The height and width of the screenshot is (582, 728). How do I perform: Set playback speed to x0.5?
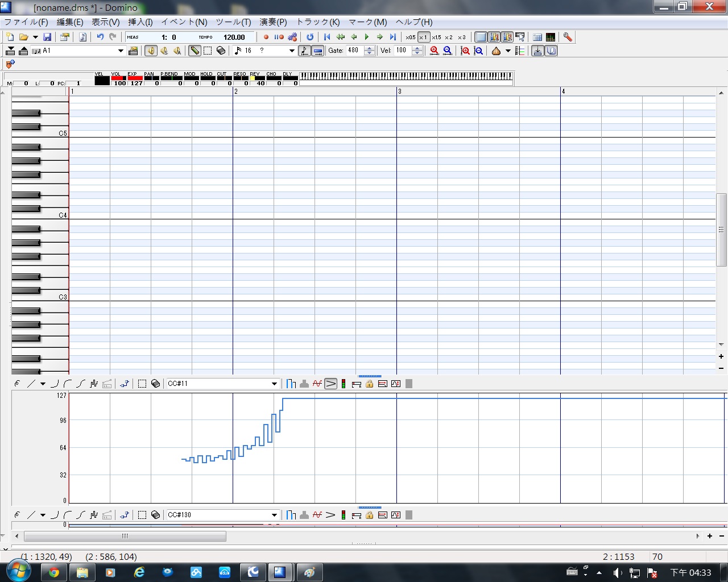(x=411, y=37)
